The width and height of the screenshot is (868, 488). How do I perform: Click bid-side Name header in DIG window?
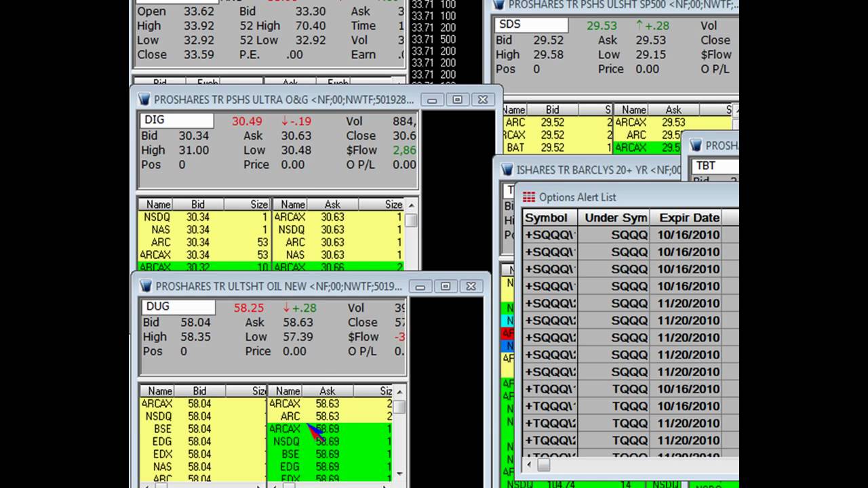[156, 204]
